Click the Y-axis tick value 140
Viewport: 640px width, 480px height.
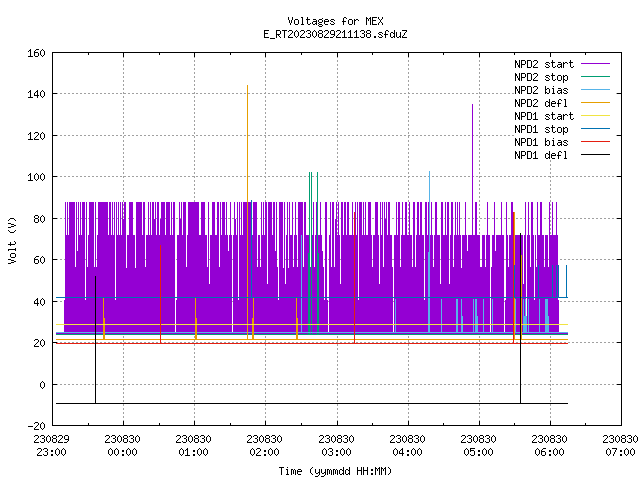tap(36, 95)
